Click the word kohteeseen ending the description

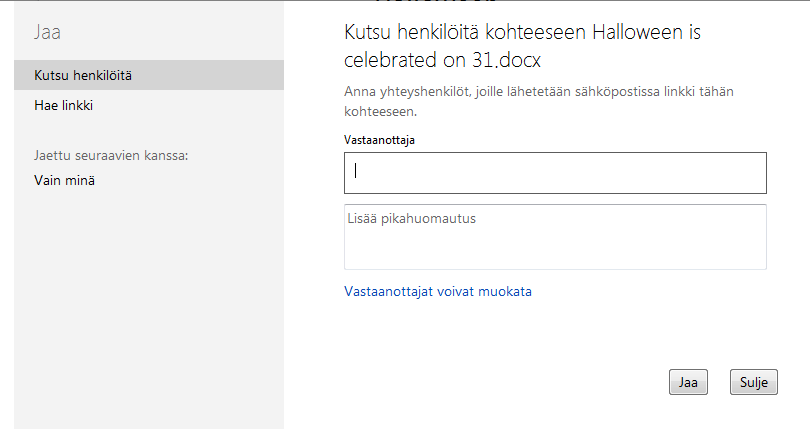379,111
